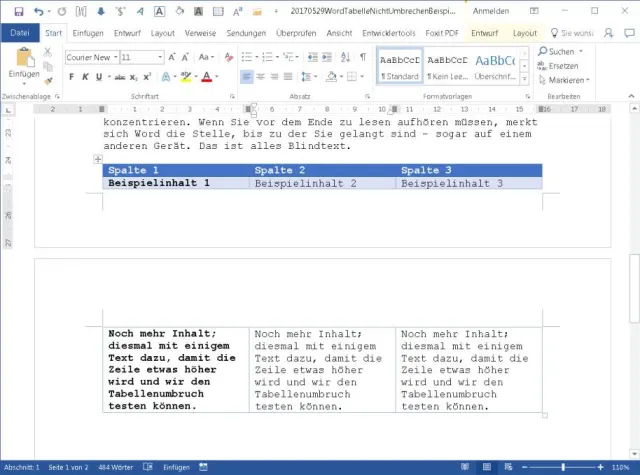The image size is (640, 475).
Task: Click the Format Painter icon
Action: click(48, 79)
